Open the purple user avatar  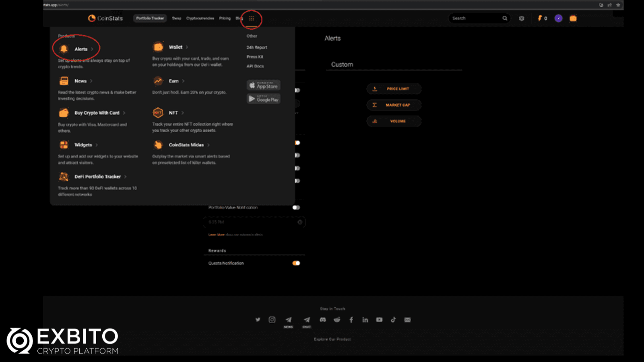[x=558, y=18]
